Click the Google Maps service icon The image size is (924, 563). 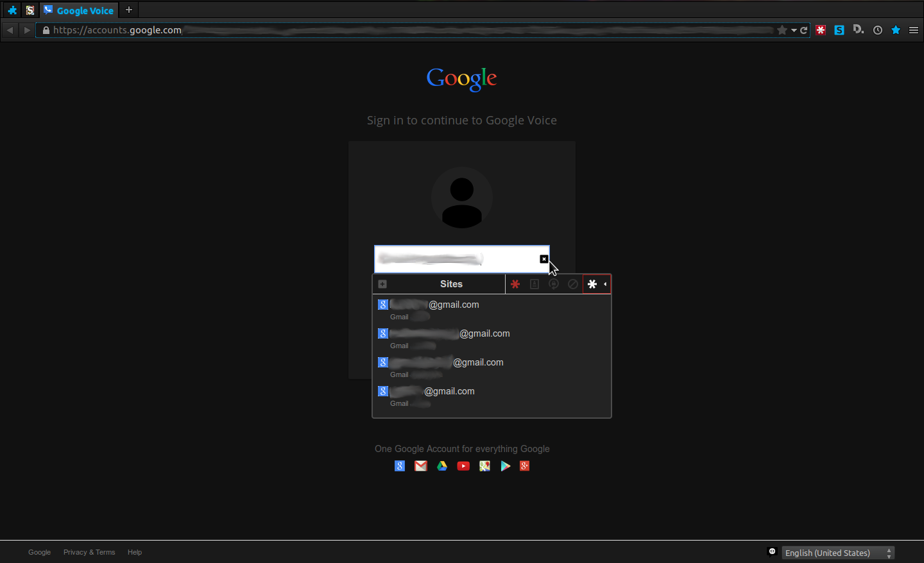tap(484, 466)
